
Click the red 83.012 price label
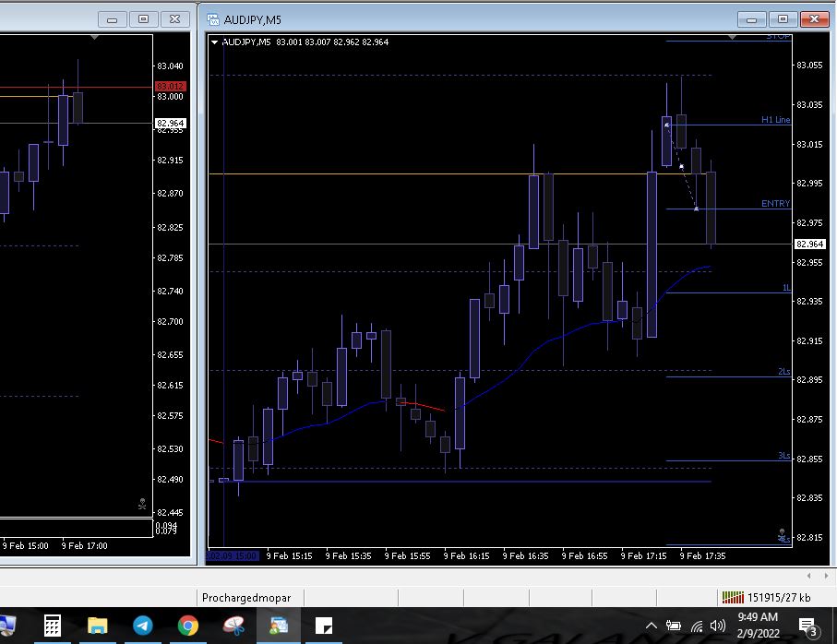point(171,86)
